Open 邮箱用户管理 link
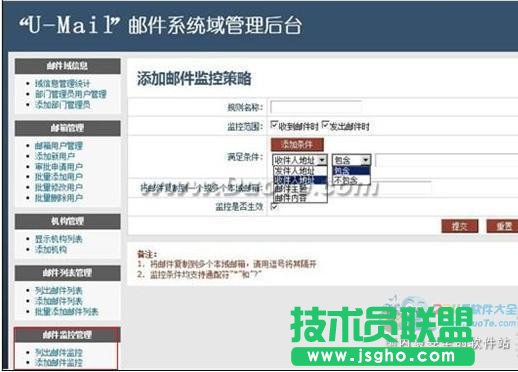Viewport: 518px width, 372px height. (x=59, y=146)
